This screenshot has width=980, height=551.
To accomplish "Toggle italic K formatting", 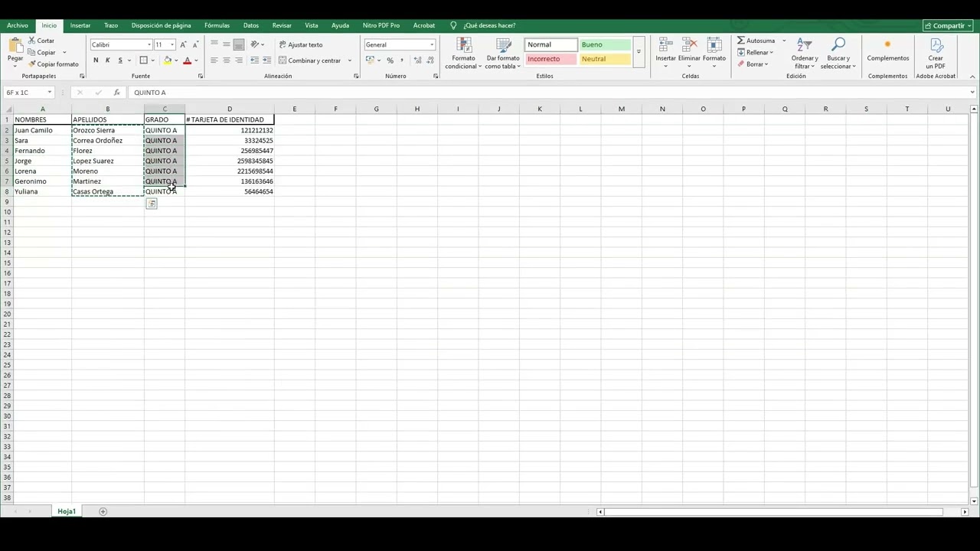I will [x=107, y=60].
